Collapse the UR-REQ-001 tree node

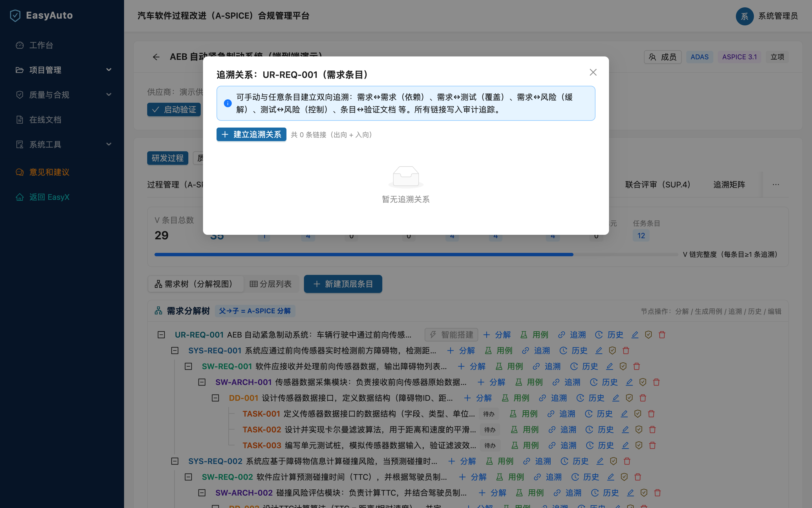pos(161,335)
